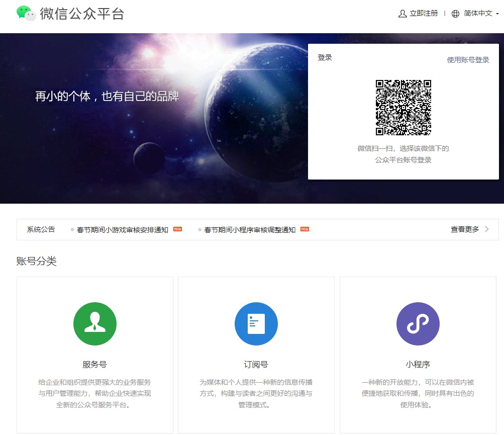Click the purple 小程序 link icon
The width and height of the screenshot is (504, 435).
coord(418,324)
